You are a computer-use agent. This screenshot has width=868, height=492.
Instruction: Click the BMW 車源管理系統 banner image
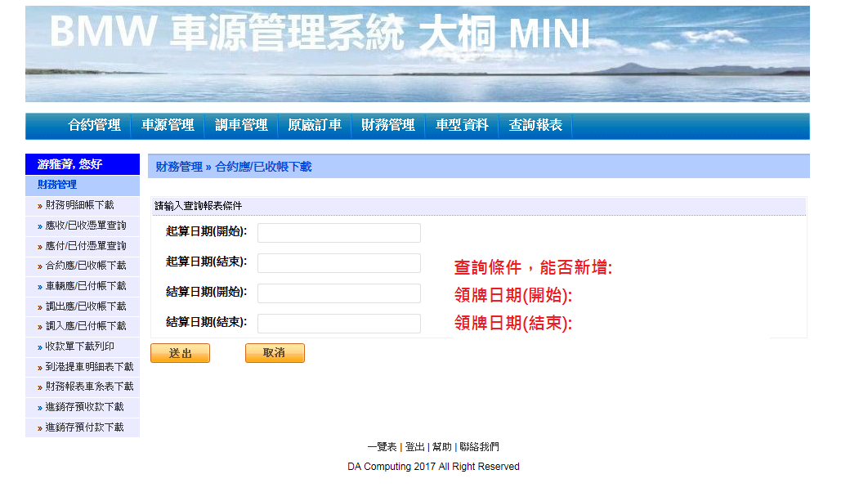(x=418, y=54)
